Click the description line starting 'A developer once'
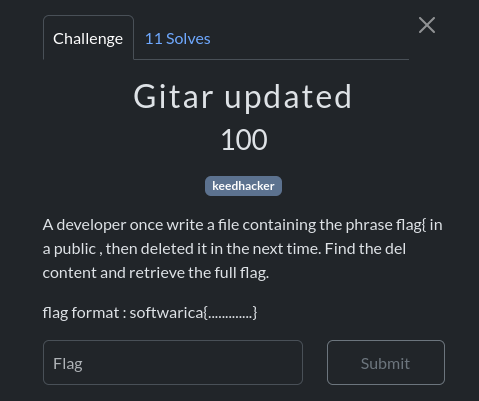 pos(242,225)
